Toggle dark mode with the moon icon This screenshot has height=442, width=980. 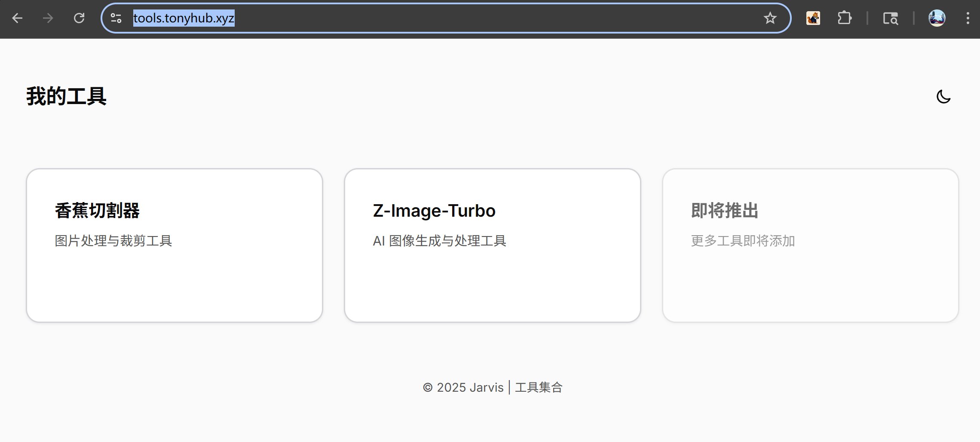(x=943, y=97)
